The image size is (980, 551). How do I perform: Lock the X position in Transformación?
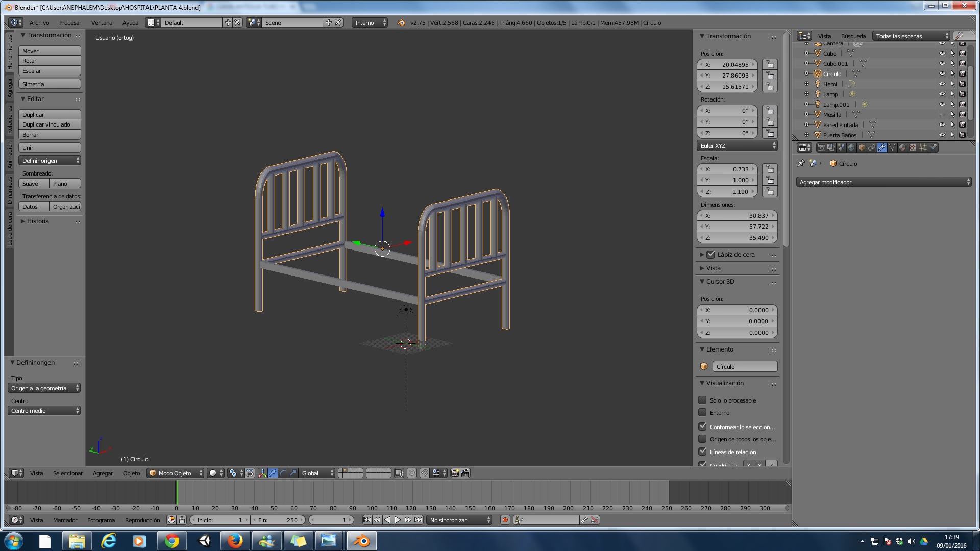tap(770, 65)
